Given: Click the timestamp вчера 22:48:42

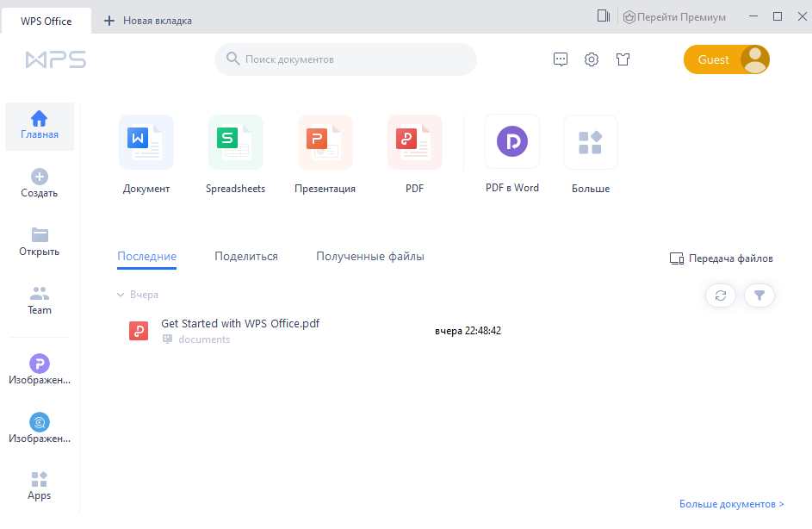Looking at the screenshot, I should (x=468, y=331).
